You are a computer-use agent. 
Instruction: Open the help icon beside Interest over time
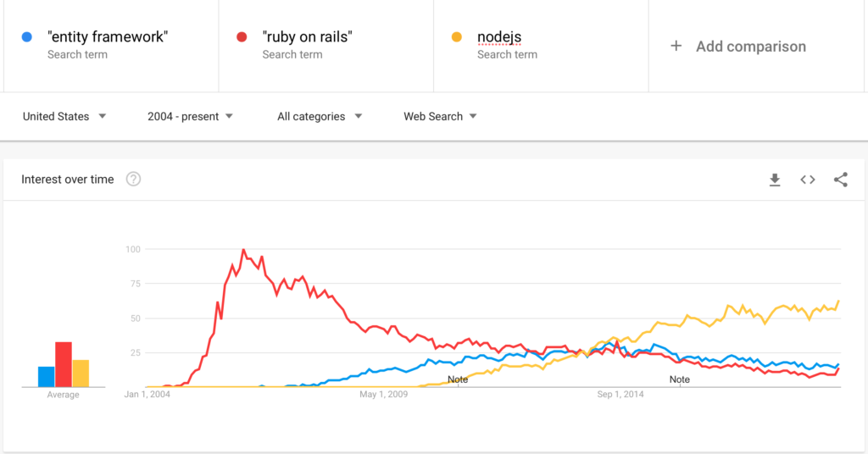133,180
